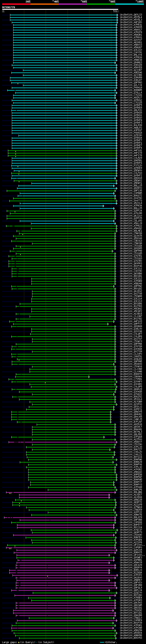
Task: Select the label UniRef100_C0PRE9
Action: (x=131, y=620)
